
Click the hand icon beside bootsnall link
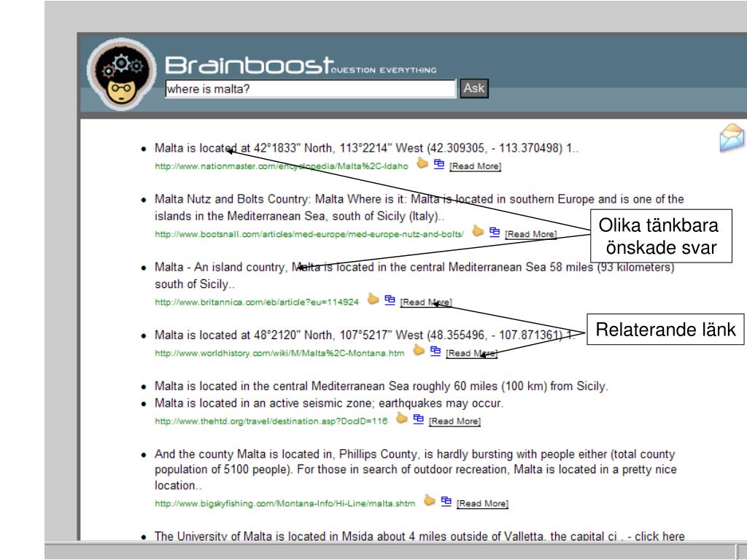coord(478,231)
